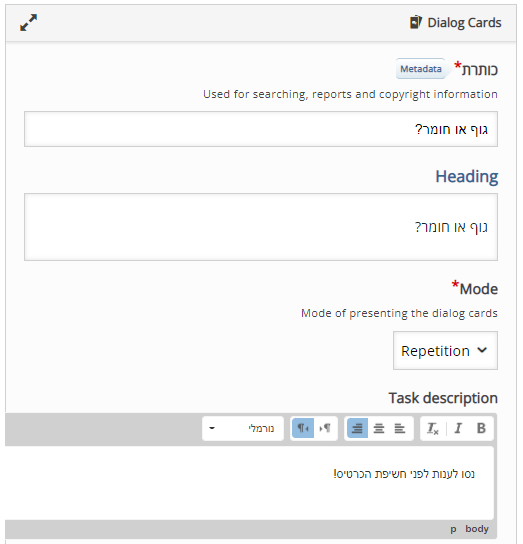Set left-to-right text direction

click(325, 428)
